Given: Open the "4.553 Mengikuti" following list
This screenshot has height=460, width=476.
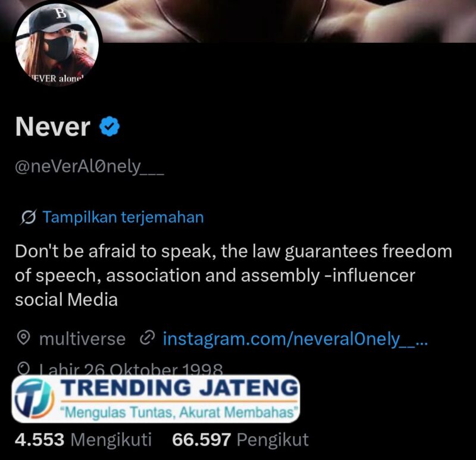Looking at the screenshot, I should (83, 440).
